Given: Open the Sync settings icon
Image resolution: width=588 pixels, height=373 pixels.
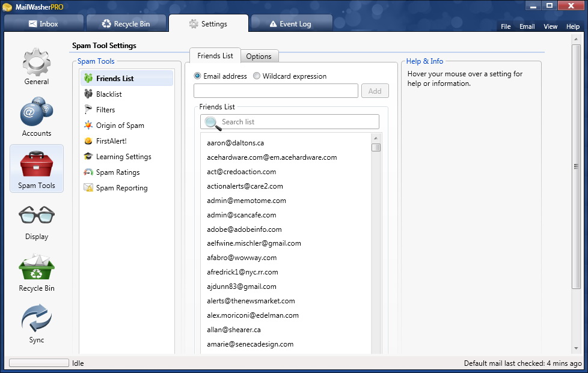Looking at the screenshot, I should coord(37,318).
